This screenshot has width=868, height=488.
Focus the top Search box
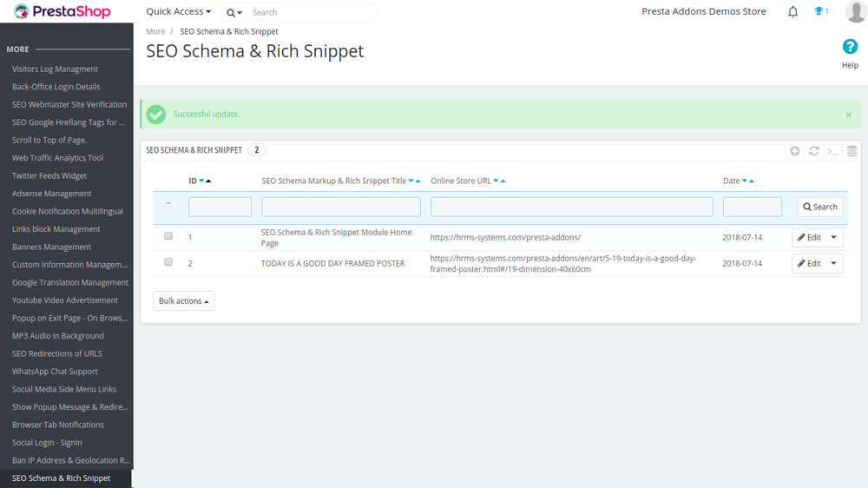coord(312,12)
